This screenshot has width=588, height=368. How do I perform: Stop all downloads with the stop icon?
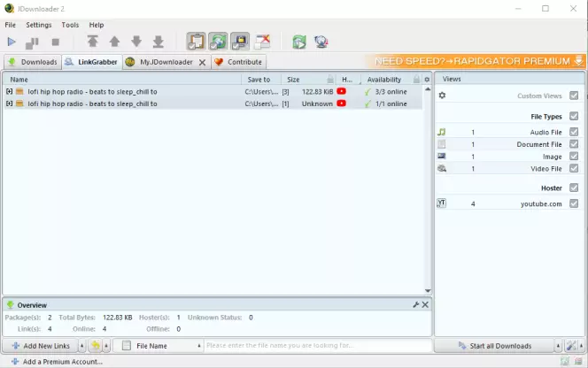[56, 42]
